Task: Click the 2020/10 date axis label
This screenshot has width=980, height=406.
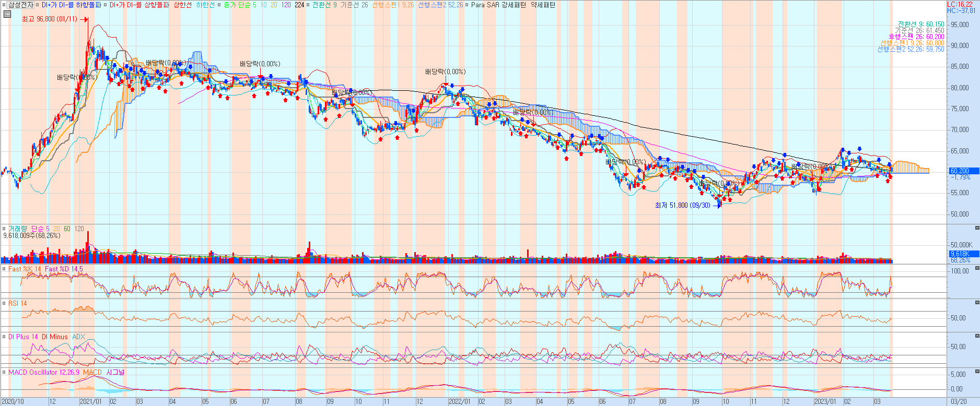Action: pyautogui.click(x=13, y=402)
